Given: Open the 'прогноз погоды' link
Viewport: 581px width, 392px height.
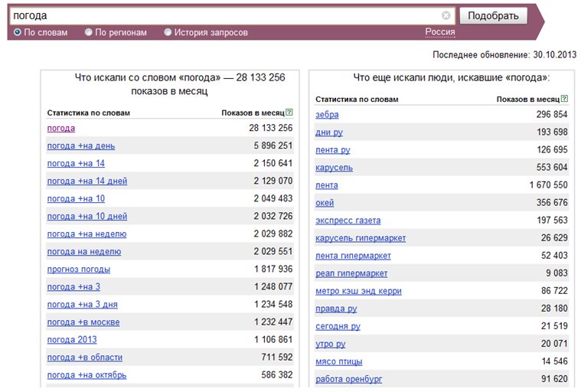Looking at the screenshot, I should coord(79,269).
